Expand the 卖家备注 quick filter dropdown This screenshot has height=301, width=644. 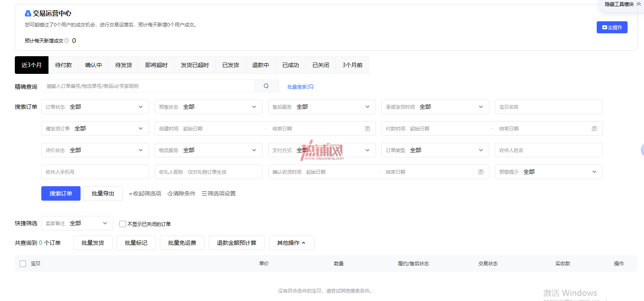pos(77,223)
